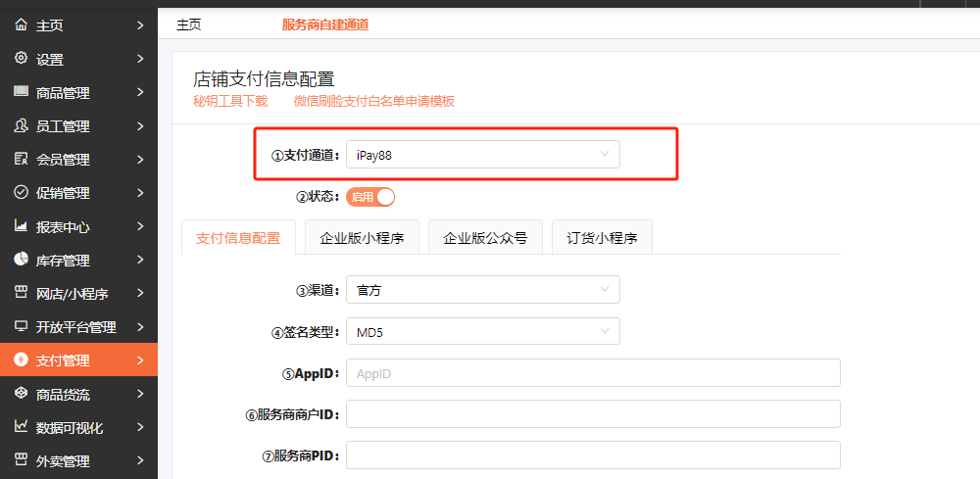Click the 秘钥工具下载 link
980x479 pixels.
coord(230,101)
